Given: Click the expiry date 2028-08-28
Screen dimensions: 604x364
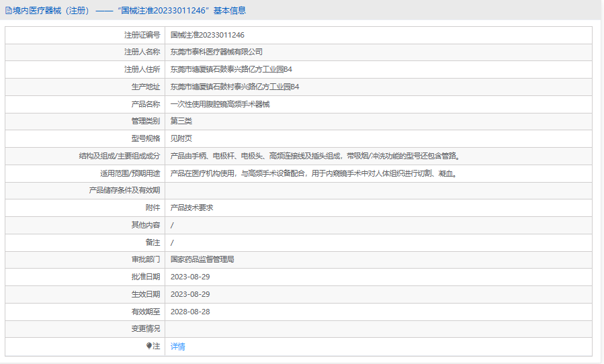Looking at the screenshot, I should (x=190, y=312).
